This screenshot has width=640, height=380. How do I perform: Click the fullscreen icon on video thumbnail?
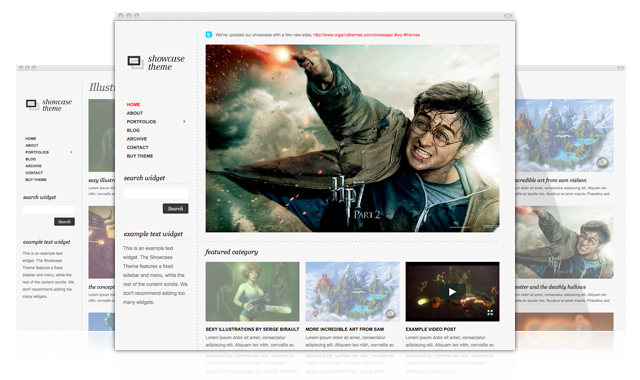point(490,313)
